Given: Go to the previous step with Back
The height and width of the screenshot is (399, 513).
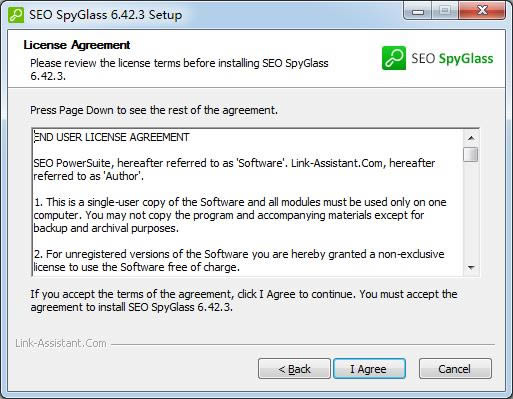Looking at the screenshot, I should click(294, 369).
